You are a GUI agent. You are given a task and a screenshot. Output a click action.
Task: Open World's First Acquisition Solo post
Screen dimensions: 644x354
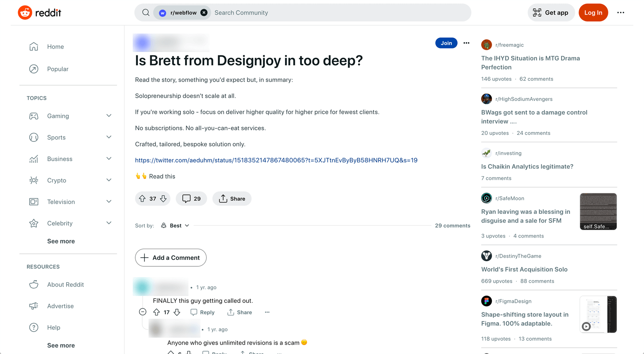tap(524, 269)
